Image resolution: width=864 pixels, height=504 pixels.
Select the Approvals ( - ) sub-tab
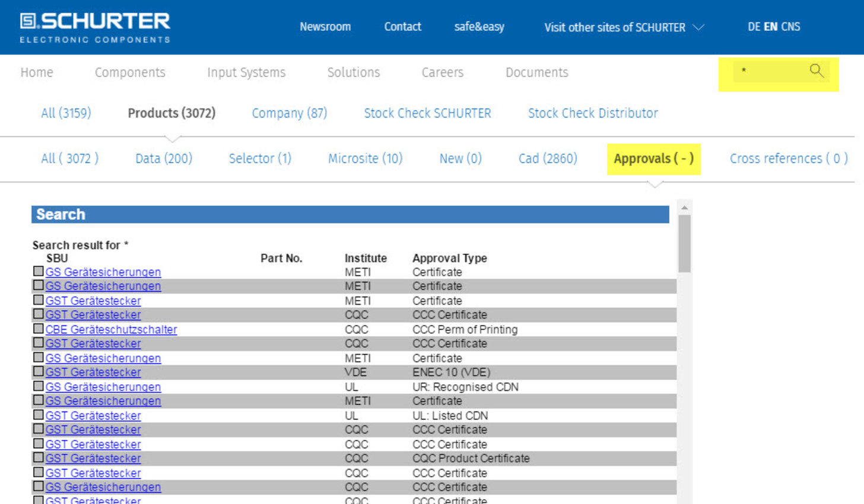[x=653, y=159]
